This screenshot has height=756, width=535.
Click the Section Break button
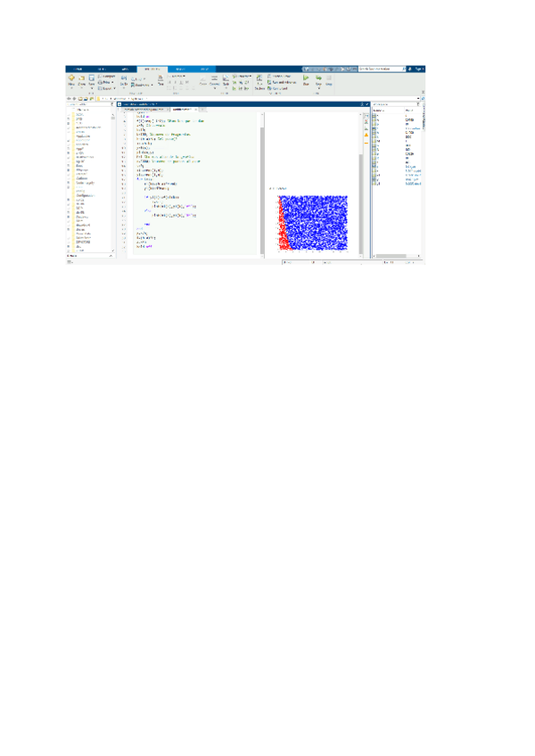tap(279, 76)
